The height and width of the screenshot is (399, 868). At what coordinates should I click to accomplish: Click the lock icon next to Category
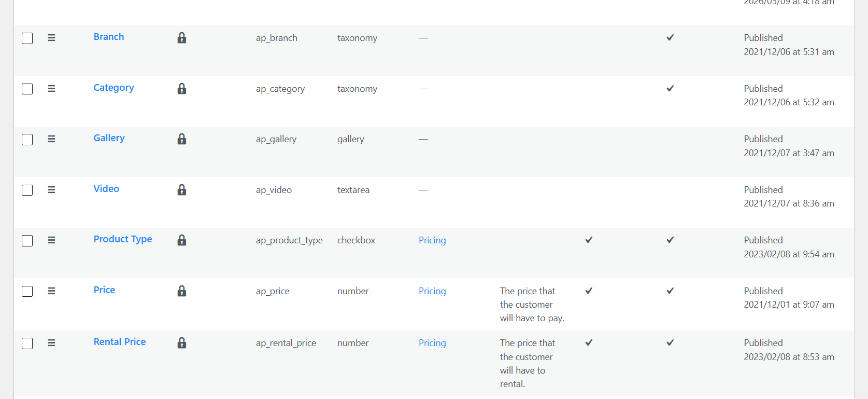[x=181, y=89]
